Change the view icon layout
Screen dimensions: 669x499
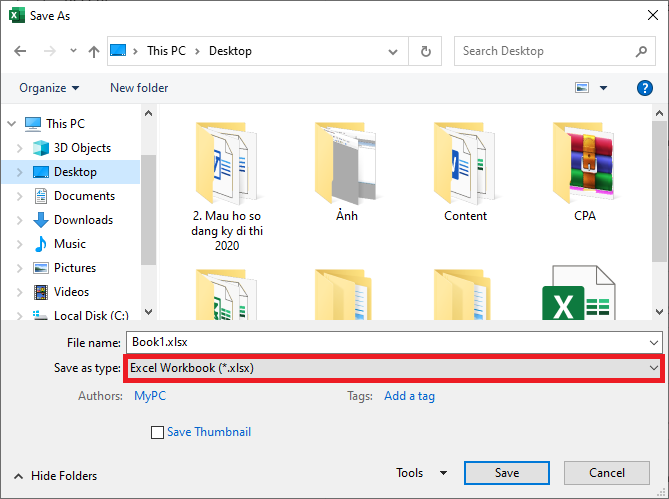coord(582,88)
